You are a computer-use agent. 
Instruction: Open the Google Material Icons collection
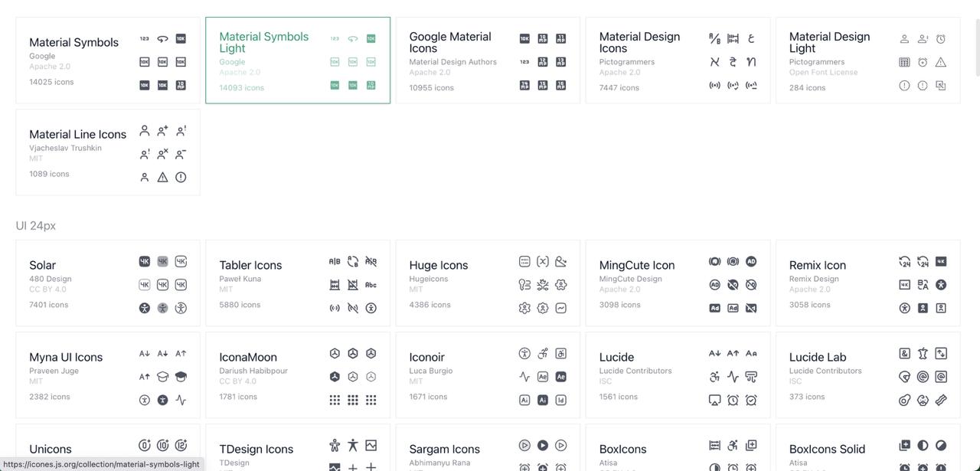point(488,61)
